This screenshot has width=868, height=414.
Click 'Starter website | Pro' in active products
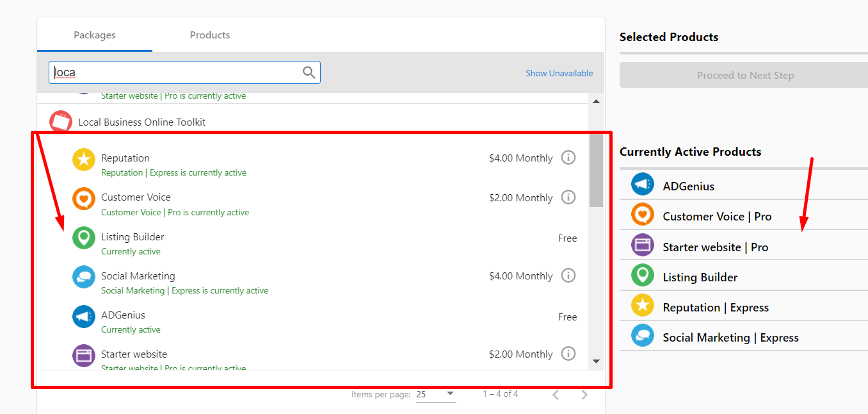[716, 247]
